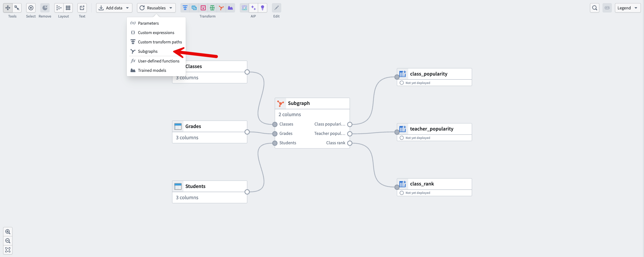Click teacher_popularity 'Not yet deployed' status

[418, 138]
